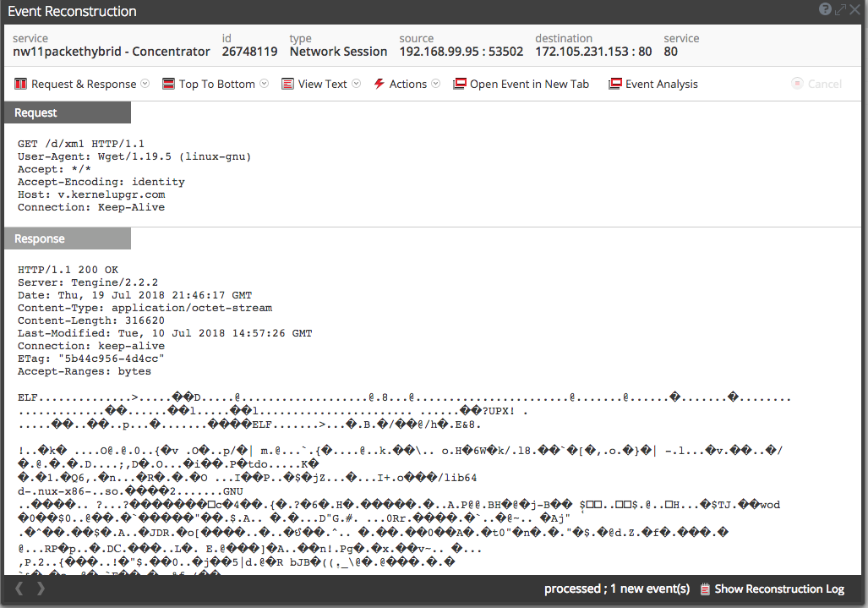Click the Actions lightning bolt icon
The width and height of the screenshot is (868, 608).
click(x=379, y=85)
